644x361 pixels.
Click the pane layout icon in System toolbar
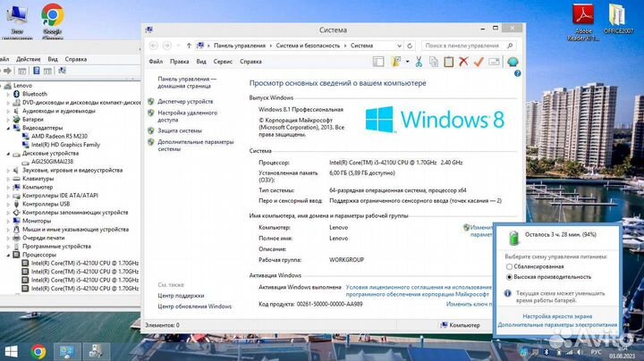click(378, 62)
